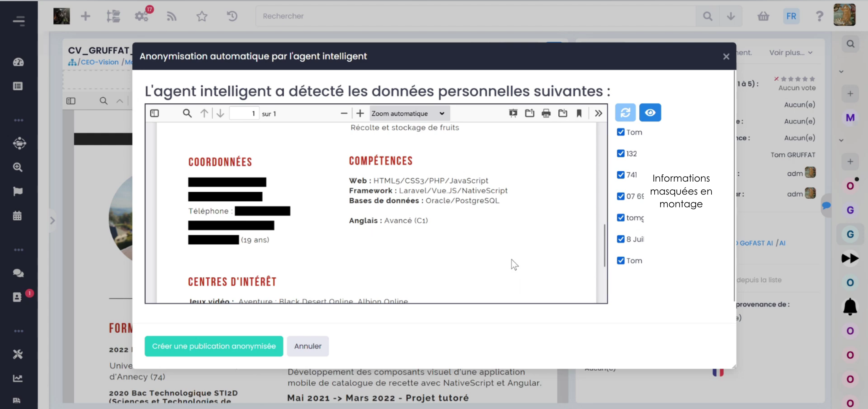
Task: Uncheck the Tom checkbox at top
Action: coord(621,132)
